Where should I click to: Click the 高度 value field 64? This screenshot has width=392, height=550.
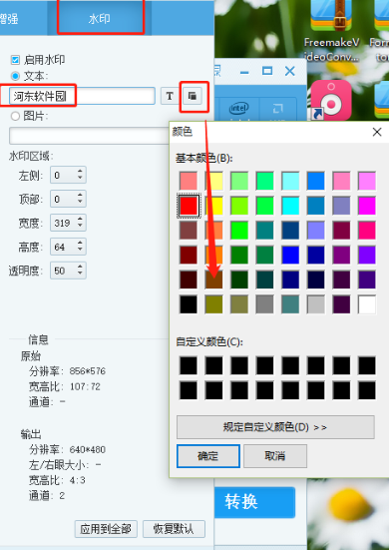pos(63,247)
